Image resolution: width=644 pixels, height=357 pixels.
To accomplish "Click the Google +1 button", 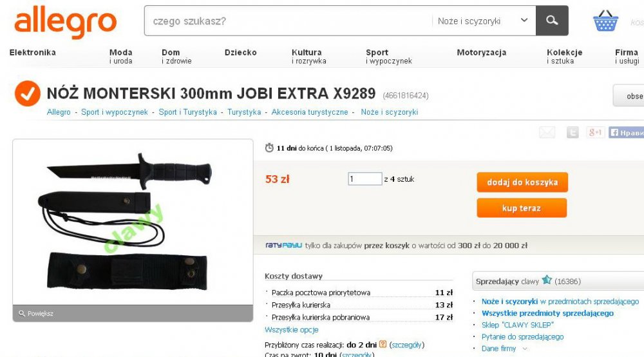I will [x=595, y=132].
